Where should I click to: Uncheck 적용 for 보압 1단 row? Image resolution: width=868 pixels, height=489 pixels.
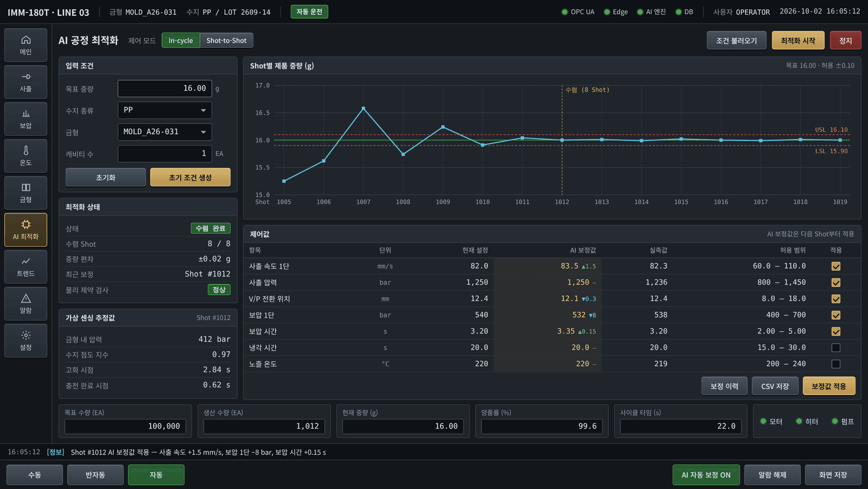(x=836, y=315)
